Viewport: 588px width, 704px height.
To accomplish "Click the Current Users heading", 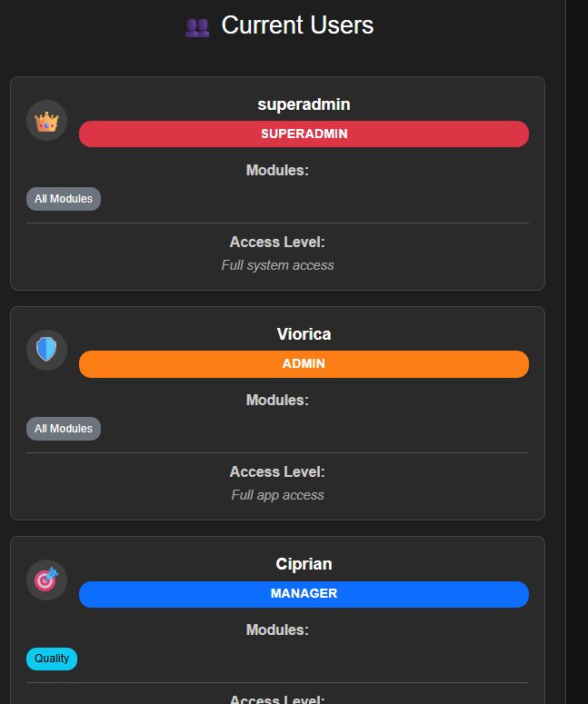I will coord(297,25).
